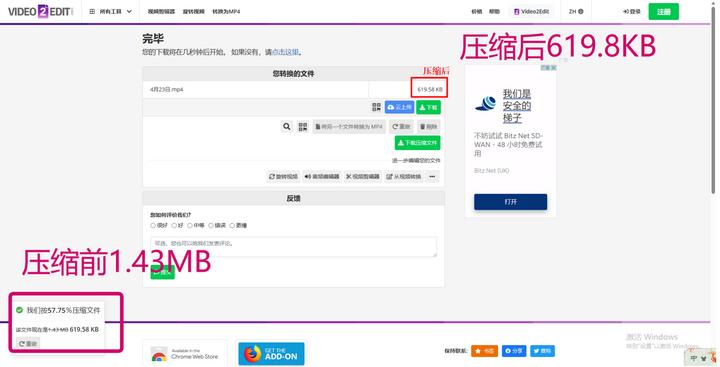Click the blue Facebook 分享 share button

click(513, 351)
